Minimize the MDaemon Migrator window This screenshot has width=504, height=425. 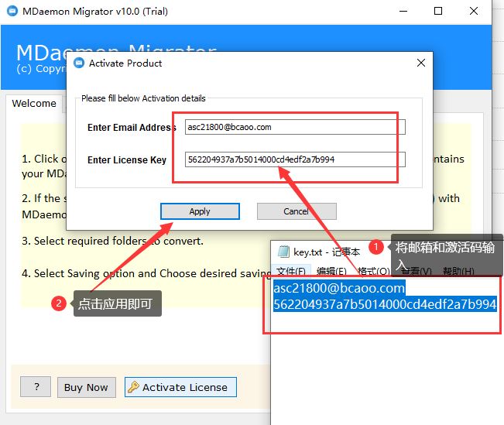click(403, 12)
